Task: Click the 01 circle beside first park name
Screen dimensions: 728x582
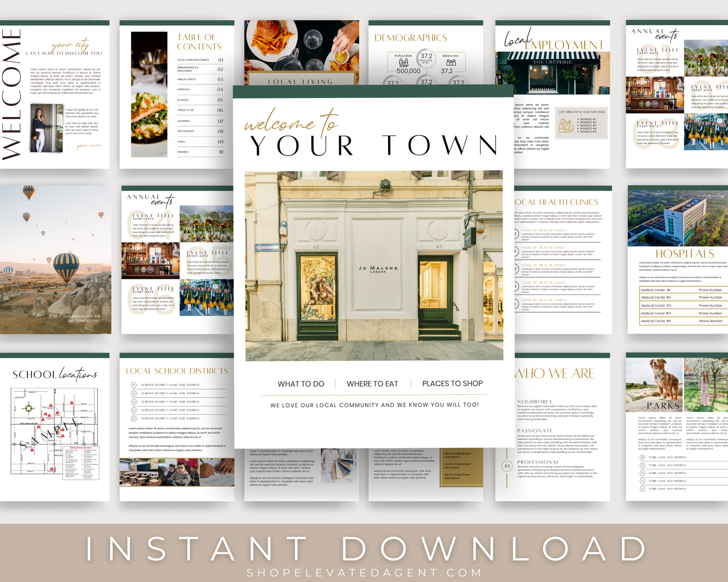Action: [642, 457]
